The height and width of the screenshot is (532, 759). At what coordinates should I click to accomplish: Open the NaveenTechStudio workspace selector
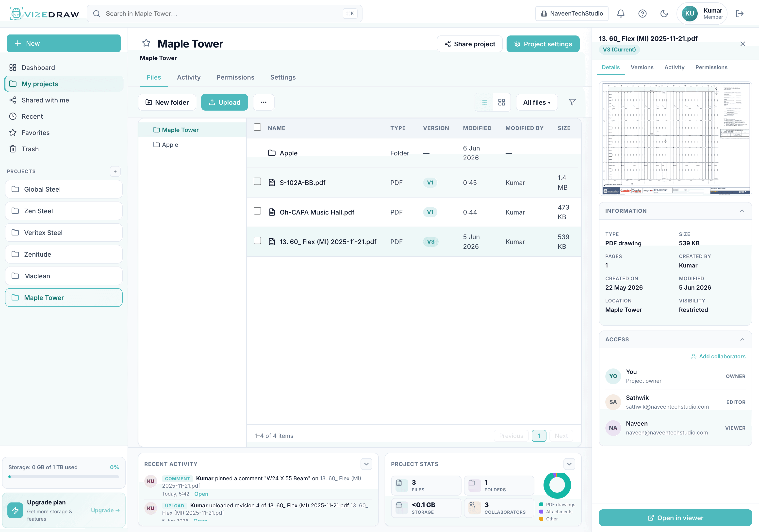point(572,14)
